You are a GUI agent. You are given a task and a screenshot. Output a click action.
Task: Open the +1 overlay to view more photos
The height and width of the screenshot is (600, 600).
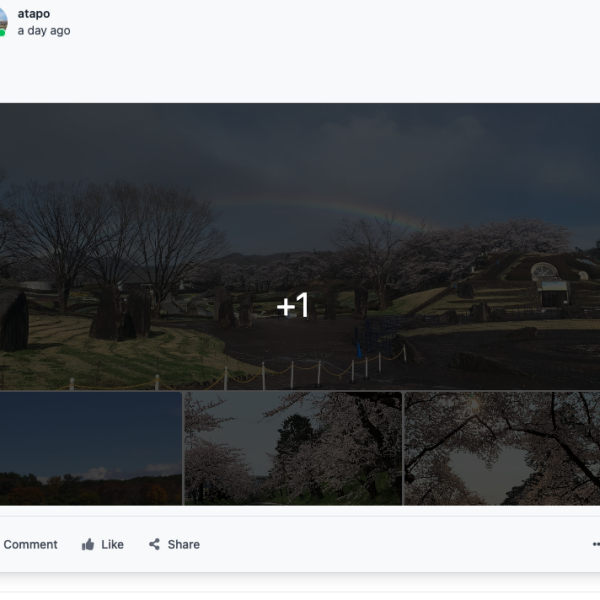pyautogui.click(x=293, y=305)
